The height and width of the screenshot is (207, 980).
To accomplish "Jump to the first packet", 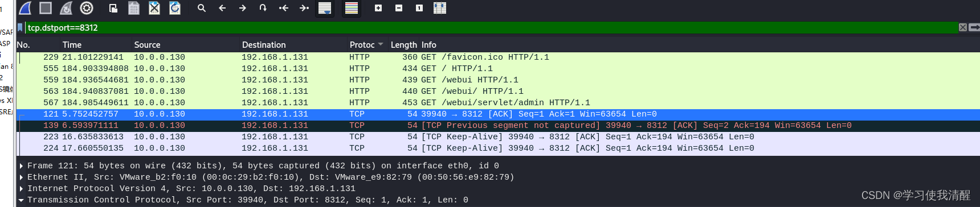I will [x=284, y=8].
